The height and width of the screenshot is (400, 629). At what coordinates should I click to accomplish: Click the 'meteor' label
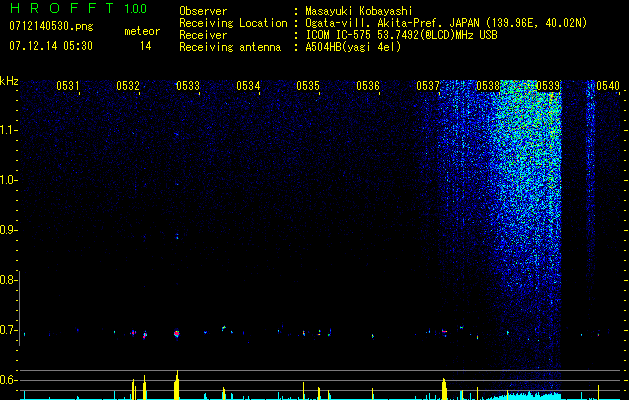pos(142,31)
